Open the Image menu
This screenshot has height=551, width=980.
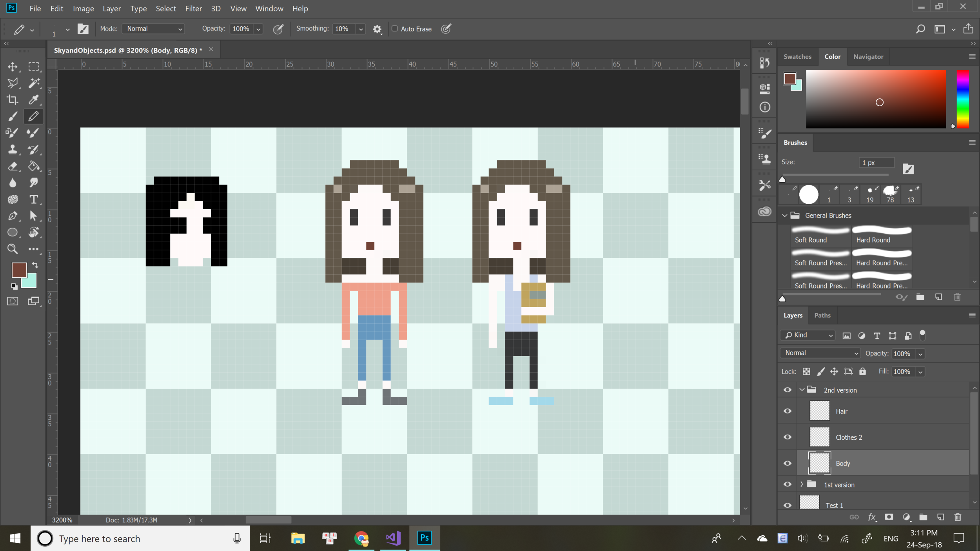point(83,9)
